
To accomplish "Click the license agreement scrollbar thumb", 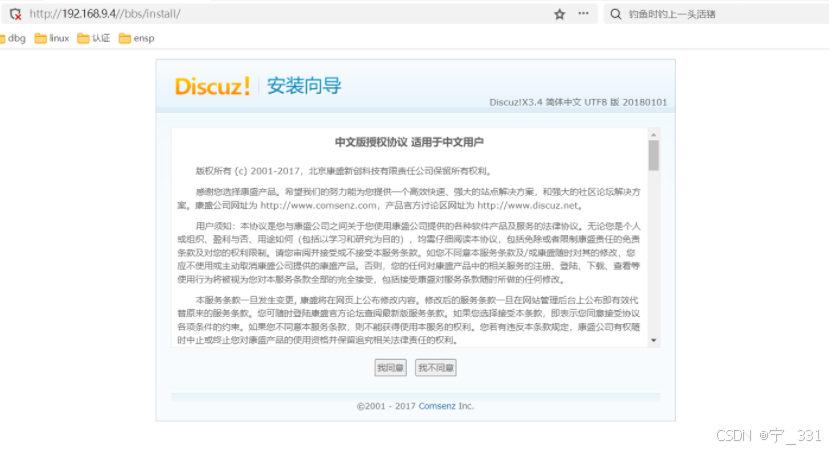I will click(x=654, y=155).
